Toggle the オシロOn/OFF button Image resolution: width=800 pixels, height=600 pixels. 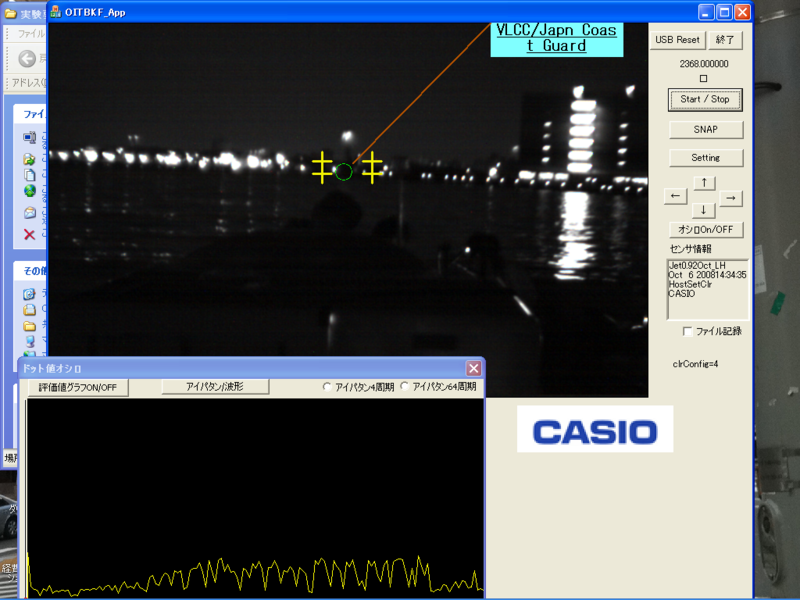706,230
